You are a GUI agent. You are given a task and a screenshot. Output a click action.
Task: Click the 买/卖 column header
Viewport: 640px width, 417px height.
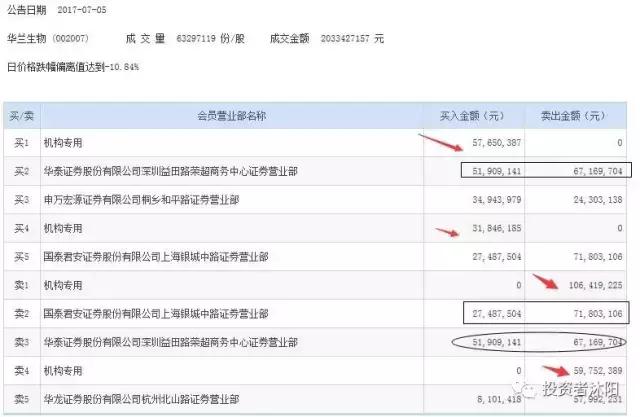pyautogui.click(x=22, y=116)
